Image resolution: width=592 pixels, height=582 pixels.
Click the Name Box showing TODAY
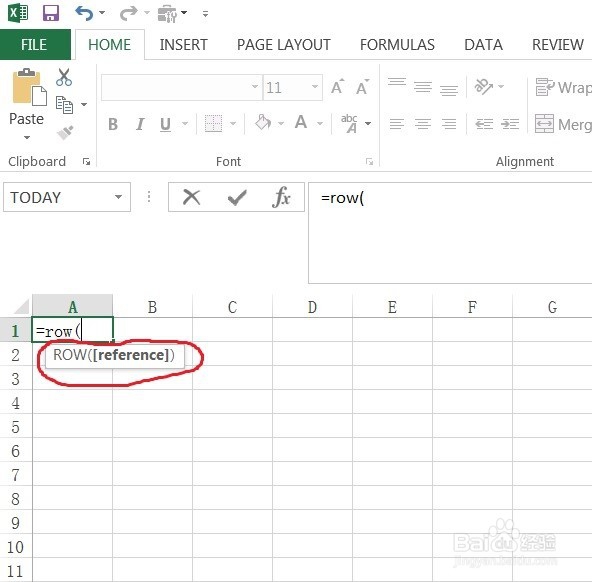coord(59,197)
